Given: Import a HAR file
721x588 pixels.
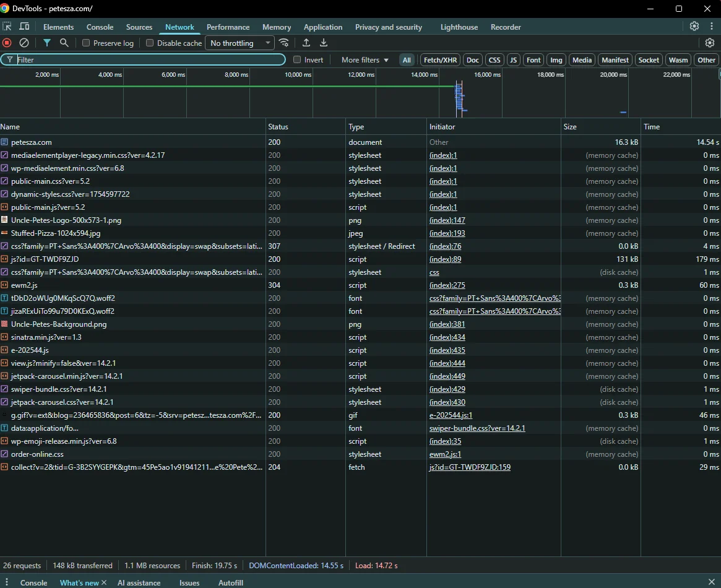Looking at the screenshot, I should click(306, 43).
